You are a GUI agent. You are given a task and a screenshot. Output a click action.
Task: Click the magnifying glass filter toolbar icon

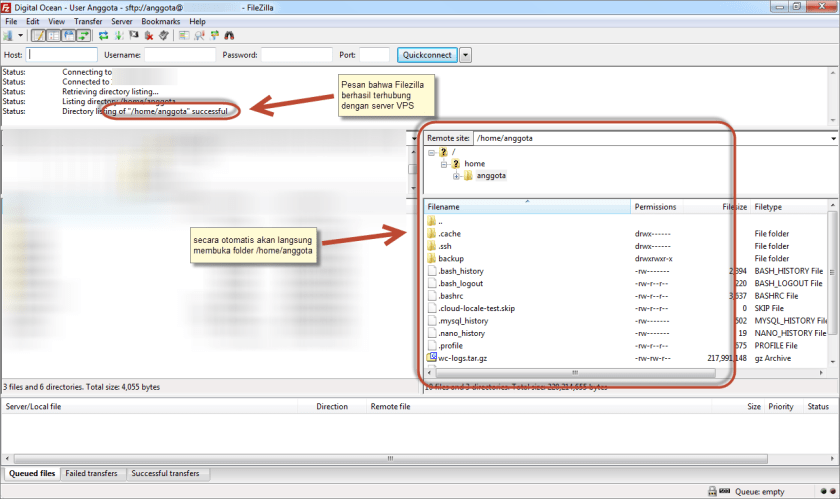click(199, 35)
